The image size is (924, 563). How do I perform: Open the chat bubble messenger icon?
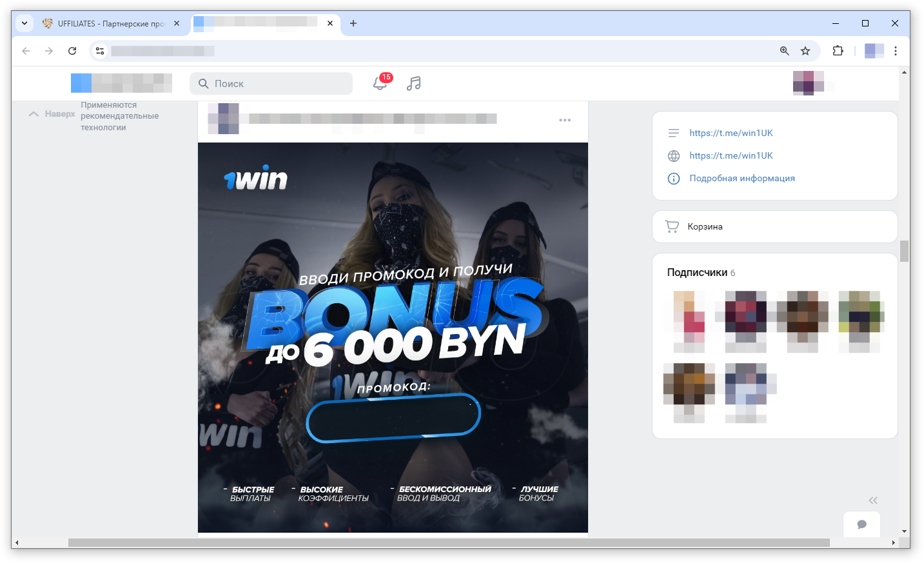tap(861, 524)
